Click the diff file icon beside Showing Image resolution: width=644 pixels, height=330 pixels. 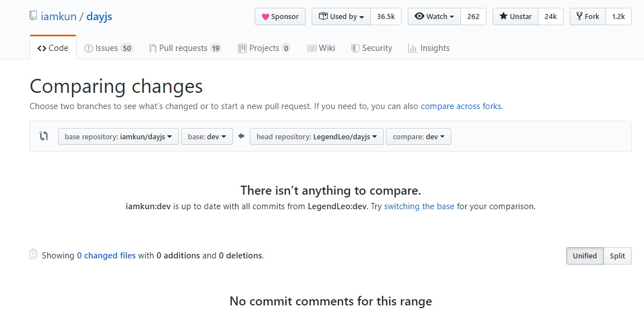pos(34,254)
